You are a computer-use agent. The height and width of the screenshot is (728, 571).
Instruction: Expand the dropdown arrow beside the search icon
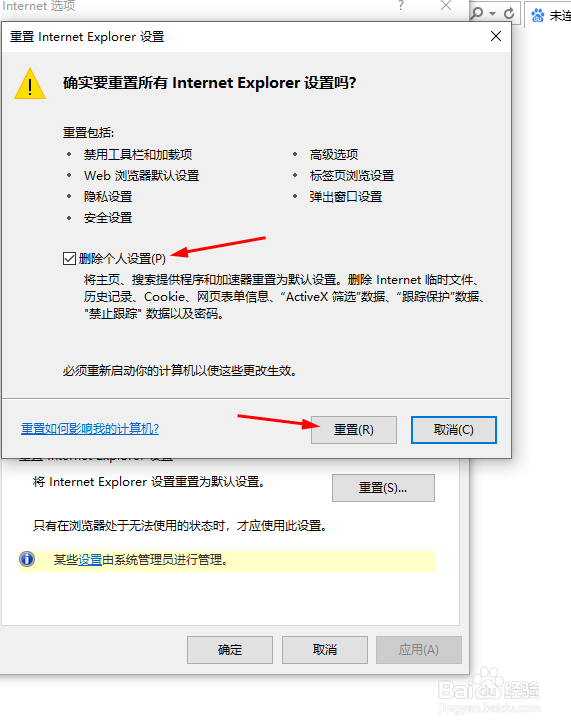[493, 13]
